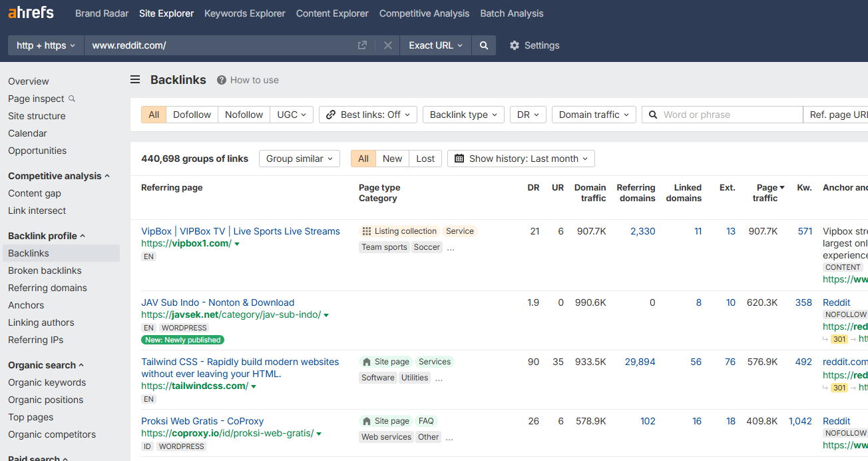The width and height of the screenshot is (868, 461).
Task: Open dropdown arrow next to tailwindcss.com URL
Action: click(x=254, y=386)
